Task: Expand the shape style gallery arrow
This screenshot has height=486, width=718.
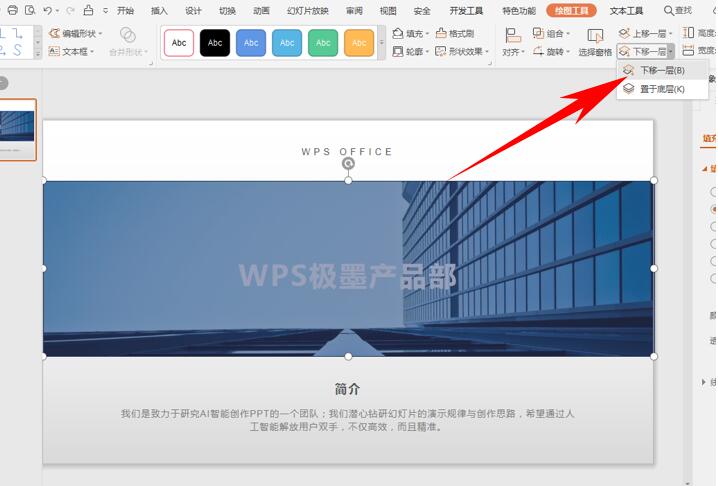Action: click(x=381, y=43)
